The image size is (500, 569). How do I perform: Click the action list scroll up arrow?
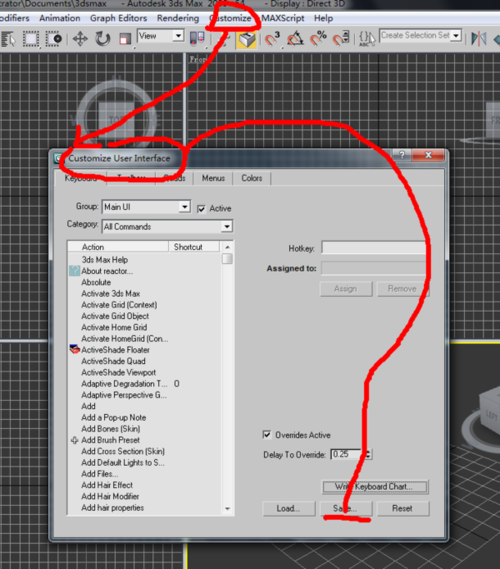(x=228, y=247)
